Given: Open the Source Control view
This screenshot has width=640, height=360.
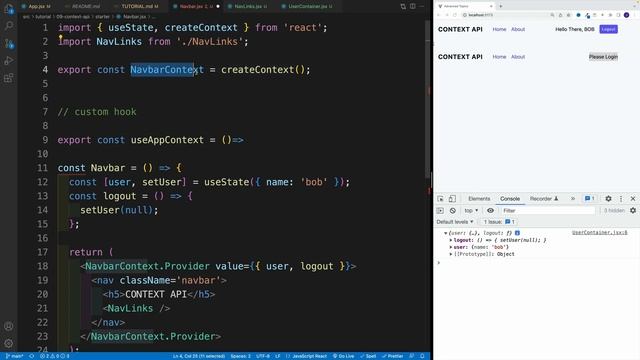Looking at the screenshot, I should click(x=9, y=43).
